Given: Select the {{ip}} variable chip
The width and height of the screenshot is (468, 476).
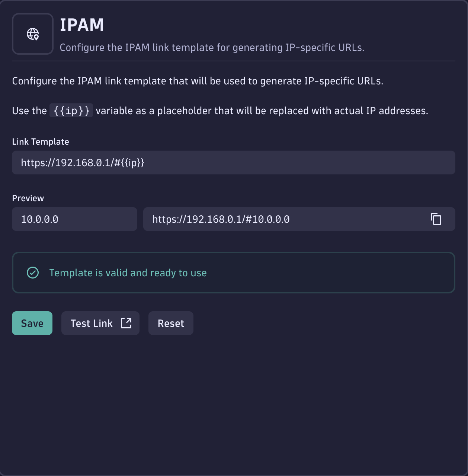Looking at the screenshot, I should [71, 110].
